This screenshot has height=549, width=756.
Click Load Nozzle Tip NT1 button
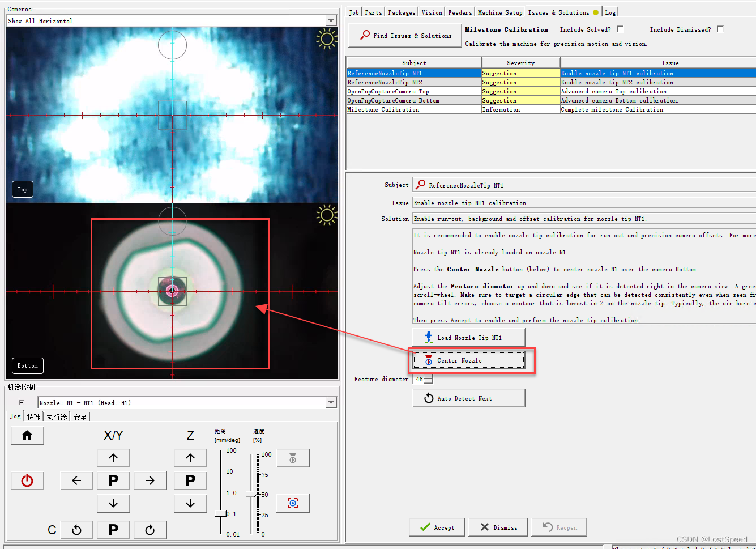pyautogui.click(x=468, y=337)
